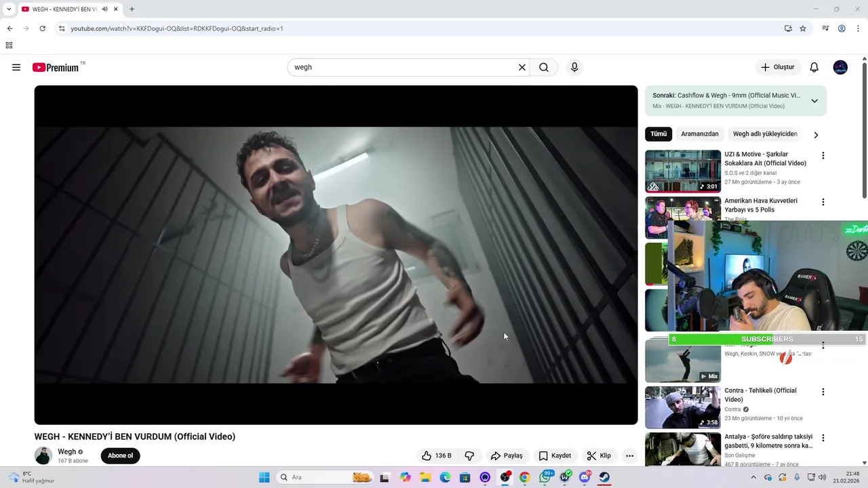Image resolution: width=868 pixels, height=488 pixels.
Task: Expand the Sonraki mix queue chevron
Action: (814, 101)
